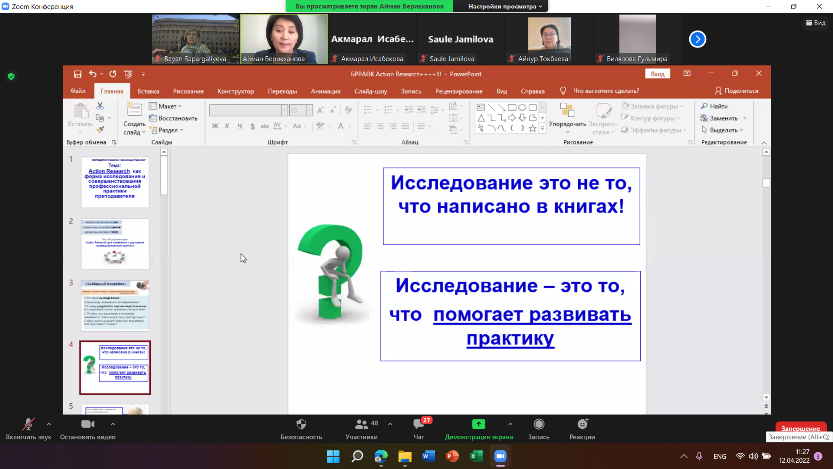Screen dimensions: 833x469
Task: Open the Конструктор ribbon tab
Action: [x=235, y=91]
